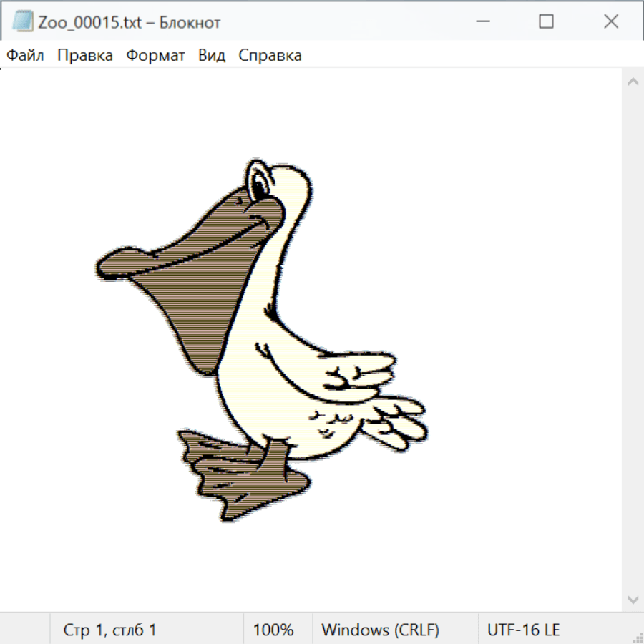Click the 100% zoom level in status bar
Image resolution: width=644 pixels, height=644 pixels.
point(273,630)
